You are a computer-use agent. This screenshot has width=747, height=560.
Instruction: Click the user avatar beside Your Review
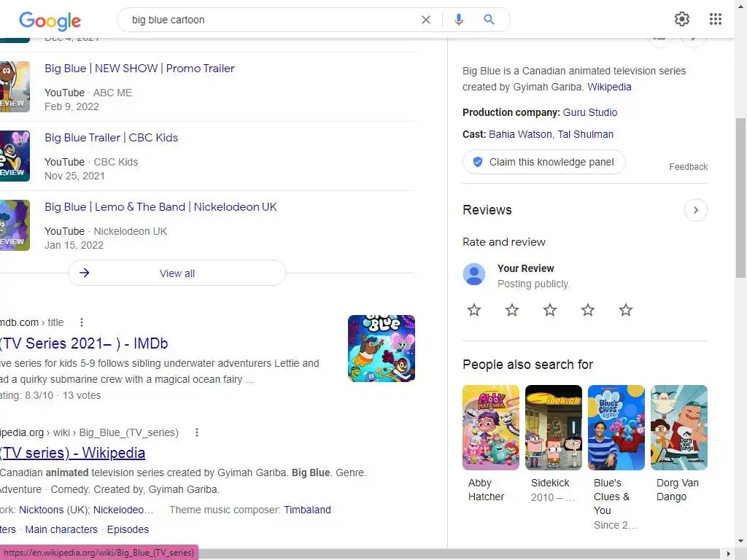coord(474,274)
